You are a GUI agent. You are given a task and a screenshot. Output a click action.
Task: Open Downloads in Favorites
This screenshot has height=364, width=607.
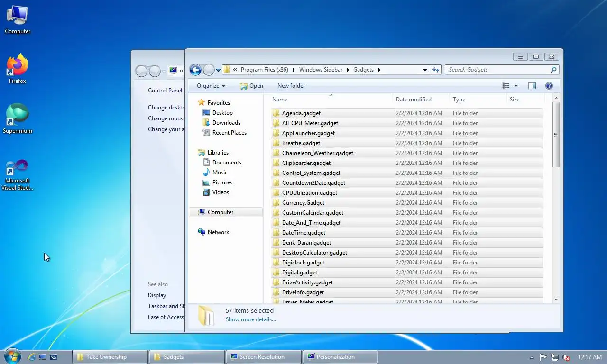pos(226,123)
